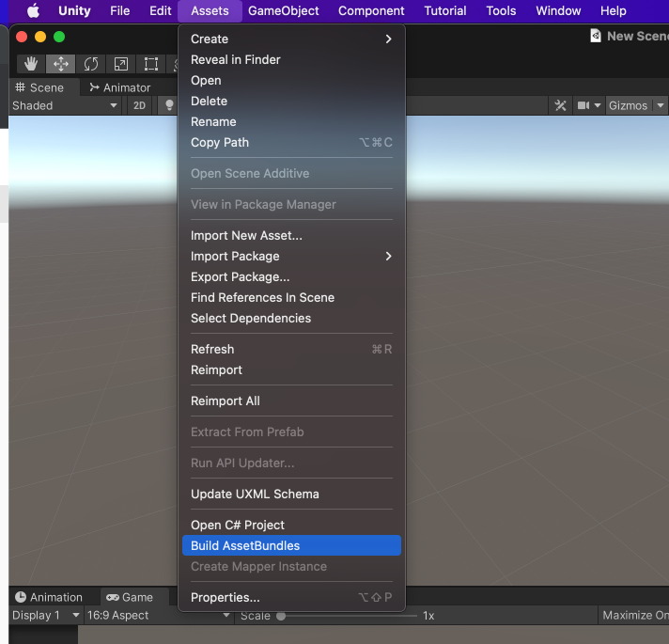Open Shaded draw mode dropdown

click(x=65, y=105)
